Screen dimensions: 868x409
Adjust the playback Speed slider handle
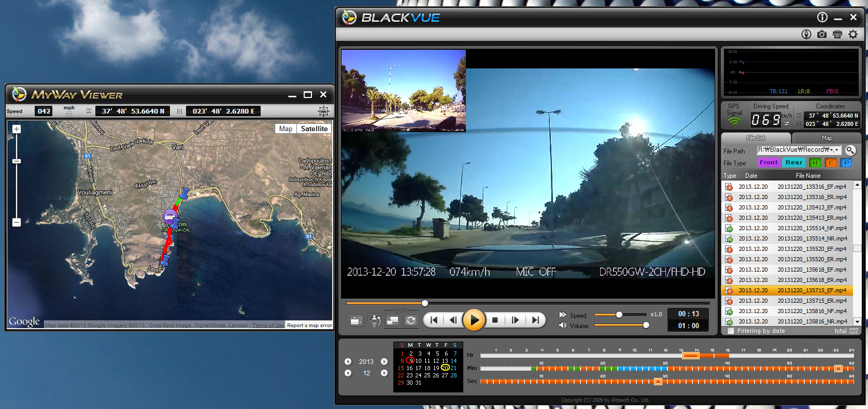pyautogui.click(x=619, y=315)
